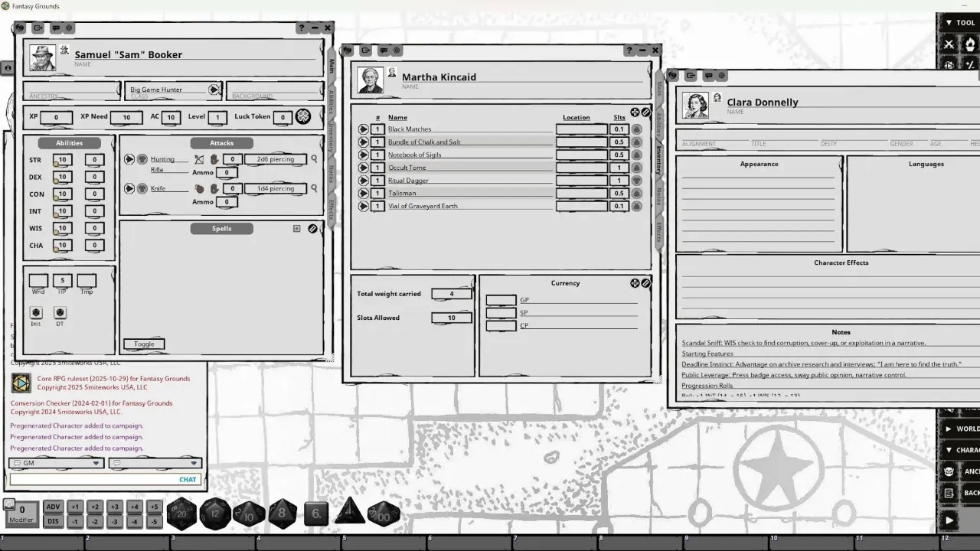Viewport: 980px width, 551px height.
Task: Toggle the carried state of Ritual Dagger
Action: (636, 181)
